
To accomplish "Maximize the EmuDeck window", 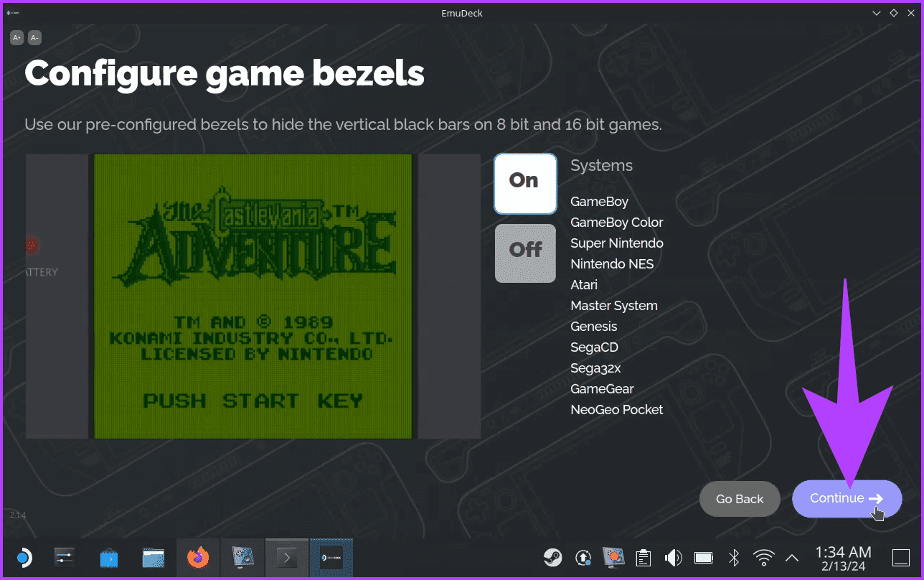I will tap(894, 13).
